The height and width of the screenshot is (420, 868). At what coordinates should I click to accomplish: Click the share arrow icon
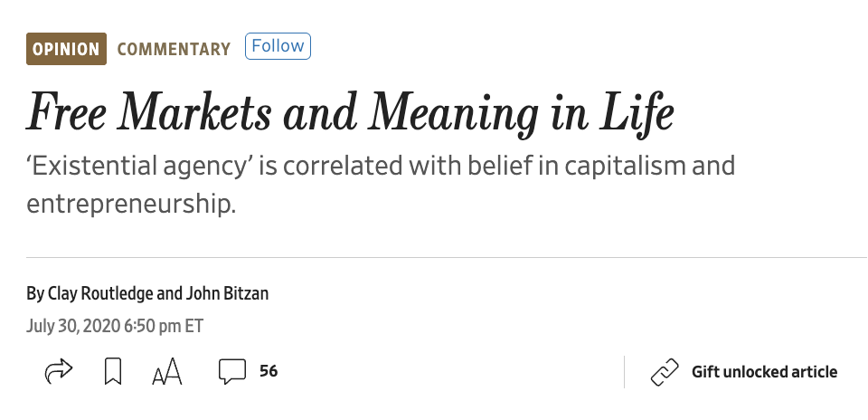click(x=58, y=371)
